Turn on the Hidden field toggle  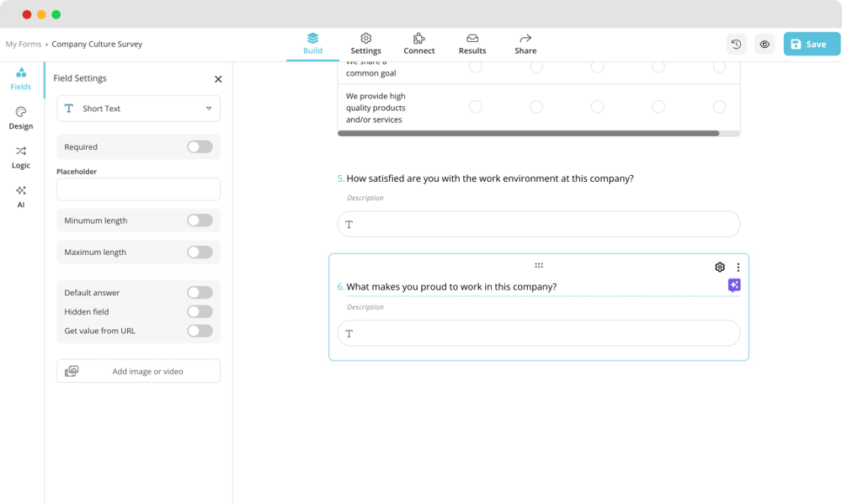pos(200,312)
